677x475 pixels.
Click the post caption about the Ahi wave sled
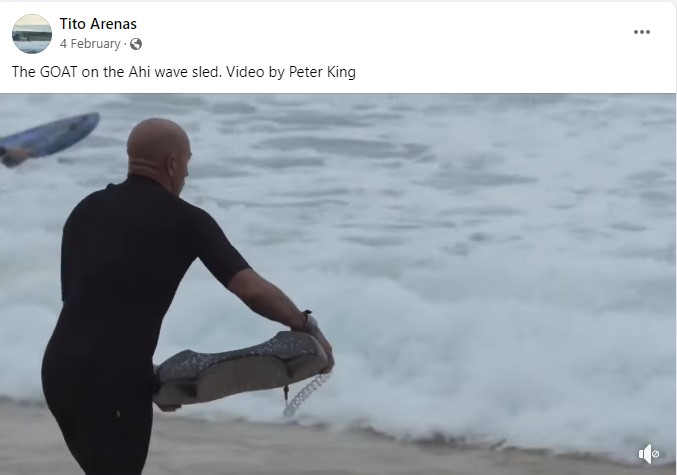pos(183,72)
